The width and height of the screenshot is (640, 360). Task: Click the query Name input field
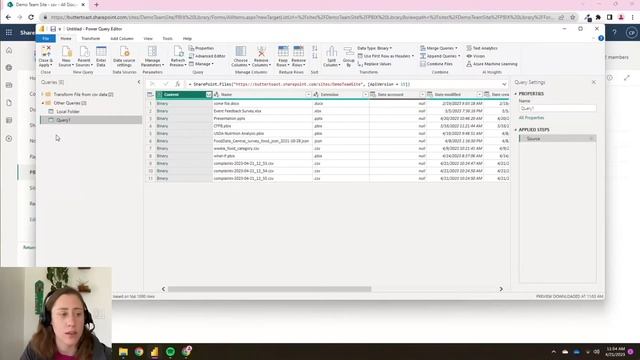tap(557, 109)
